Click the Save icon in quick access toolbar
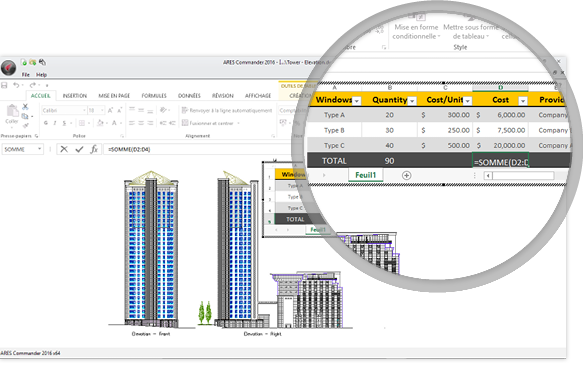This screenshot has height=385, width=583. coord(4,85)
